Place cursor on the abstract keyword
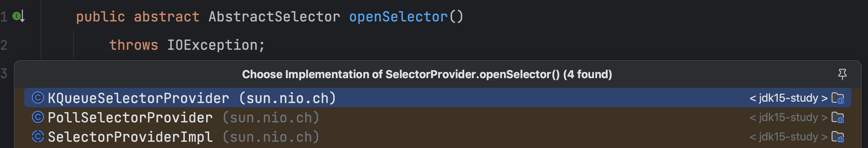868x148 pixels. pos(166,17)
